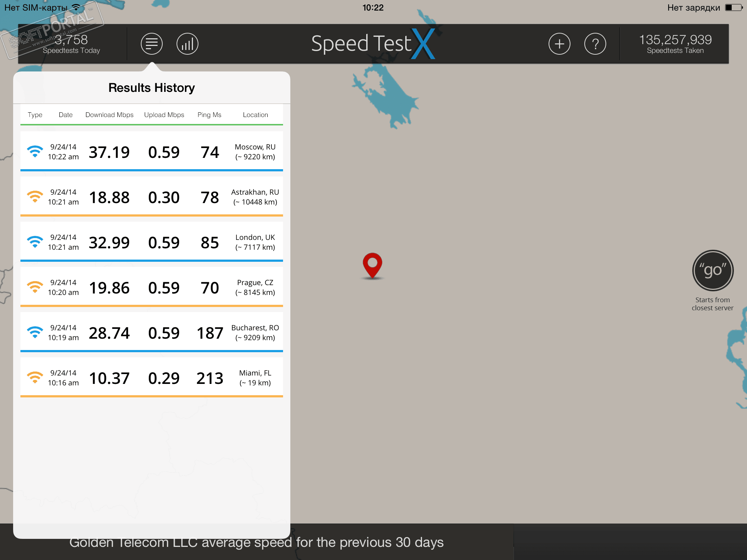The height and width of the screenshot is (560, 747).
Task: Sort by Ping Ms column header
Action: coord(209,115)
